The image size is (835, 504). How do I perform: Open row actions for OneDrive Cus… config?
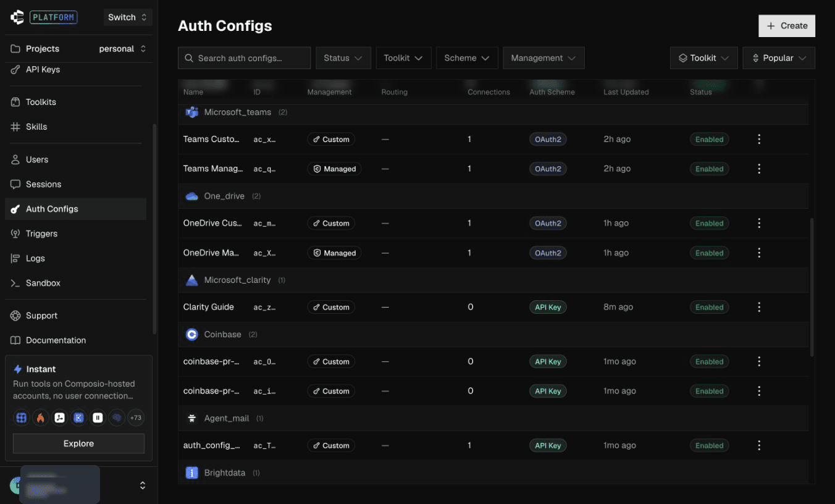[759, 224]
